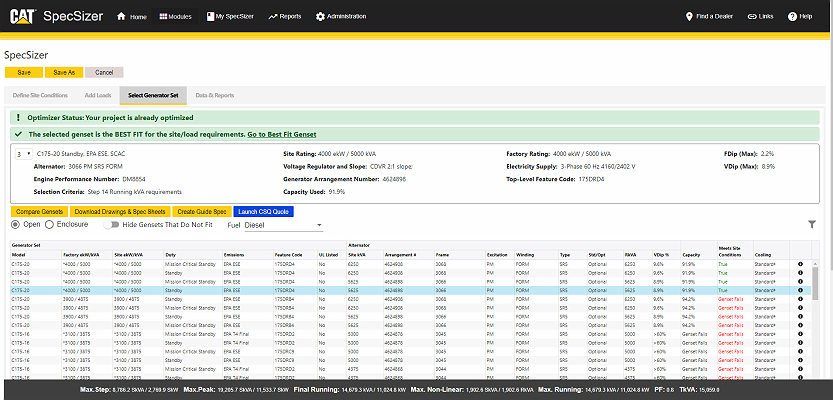Screen dimensions: 833x400
Task: Click the VDip % column header
Action: click(x=666, y=255)
